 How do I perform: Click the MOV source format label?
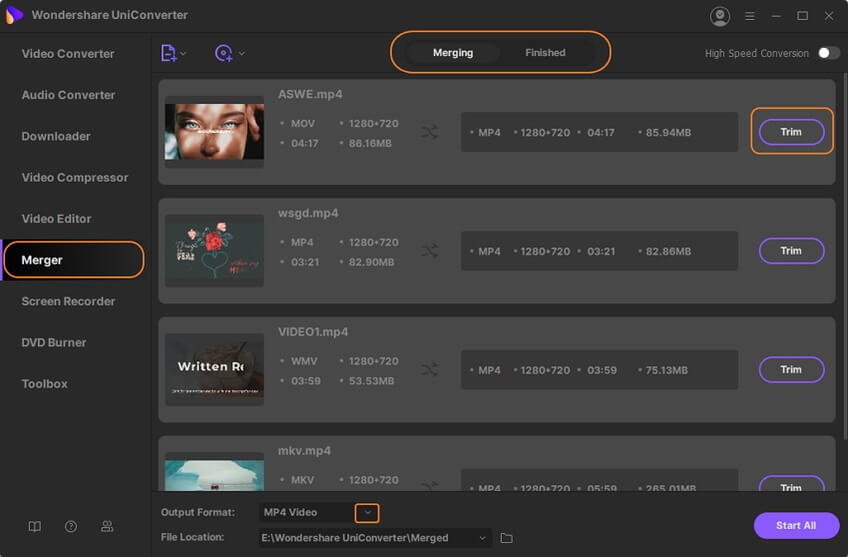pyautogui.click(x=303, y=123)
